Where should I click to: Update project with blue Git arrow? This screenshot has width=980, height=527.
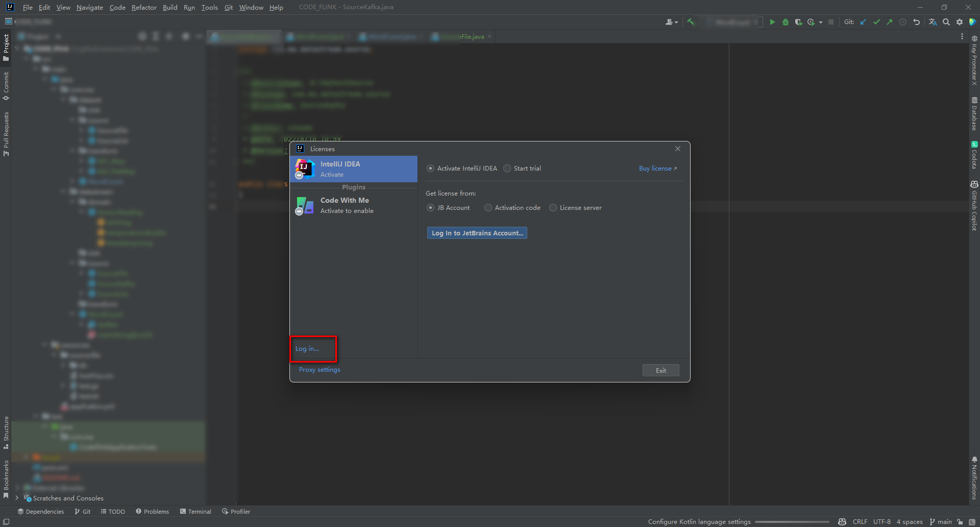(863, 22)
